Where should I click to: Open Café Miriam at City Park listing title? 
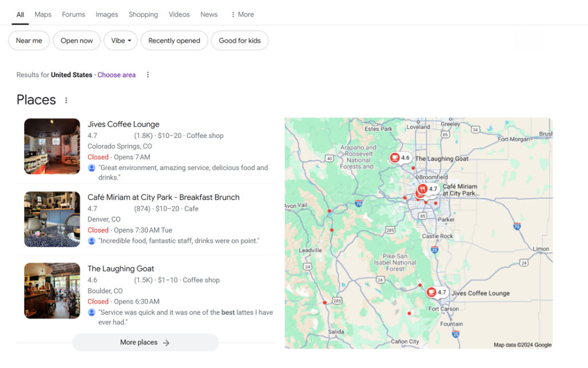pos(164,197)
